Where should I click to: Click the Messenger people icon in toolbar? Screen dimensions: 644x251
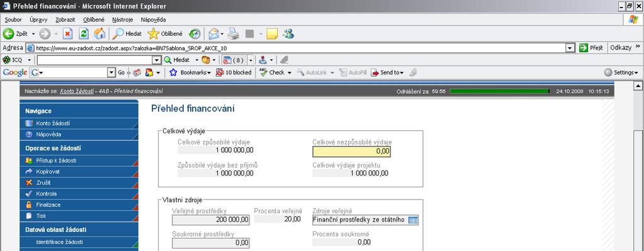pos(288,33)
